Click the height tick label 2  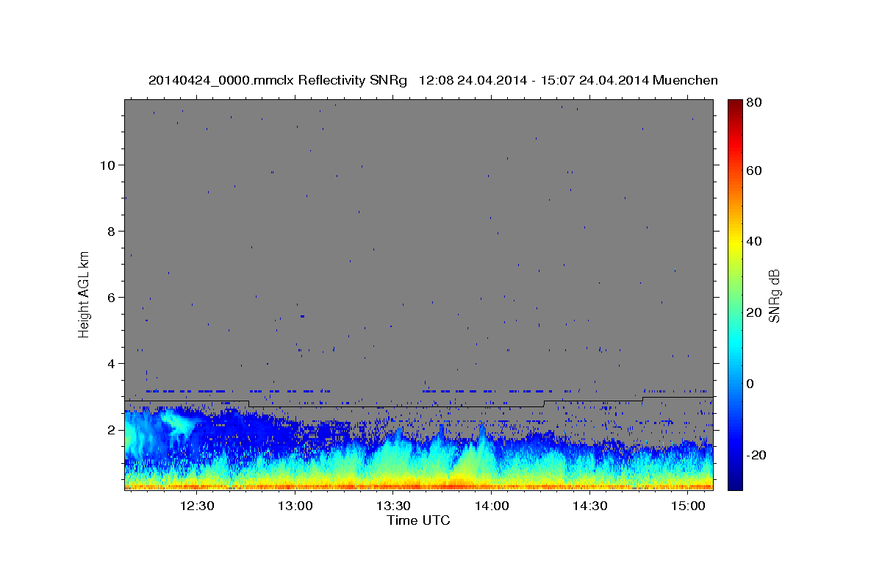coord(112,429)
